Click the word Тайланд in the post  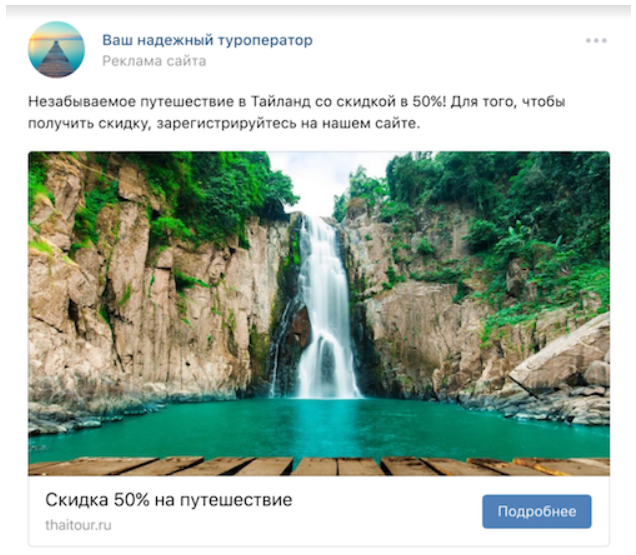(x=279, y=101)
